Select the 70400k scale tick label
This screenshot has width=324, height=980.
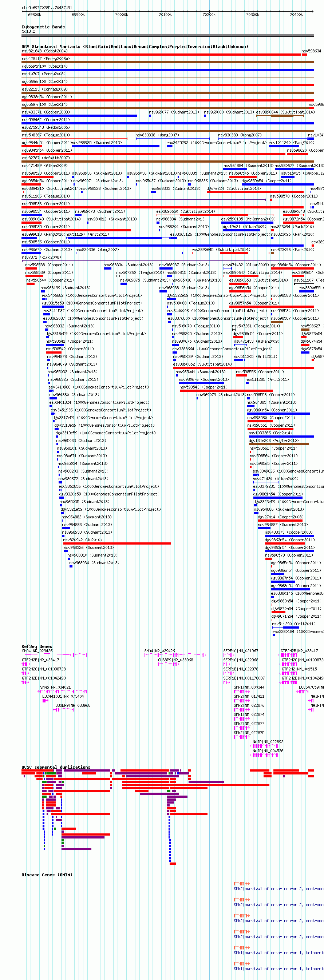[297, 15]
